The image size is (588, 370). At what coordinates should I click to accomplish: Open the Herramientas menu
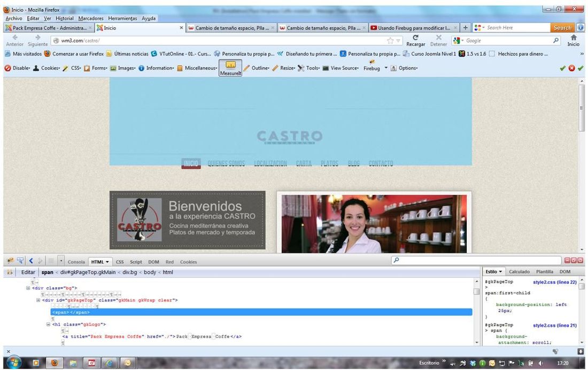point(122,18)
